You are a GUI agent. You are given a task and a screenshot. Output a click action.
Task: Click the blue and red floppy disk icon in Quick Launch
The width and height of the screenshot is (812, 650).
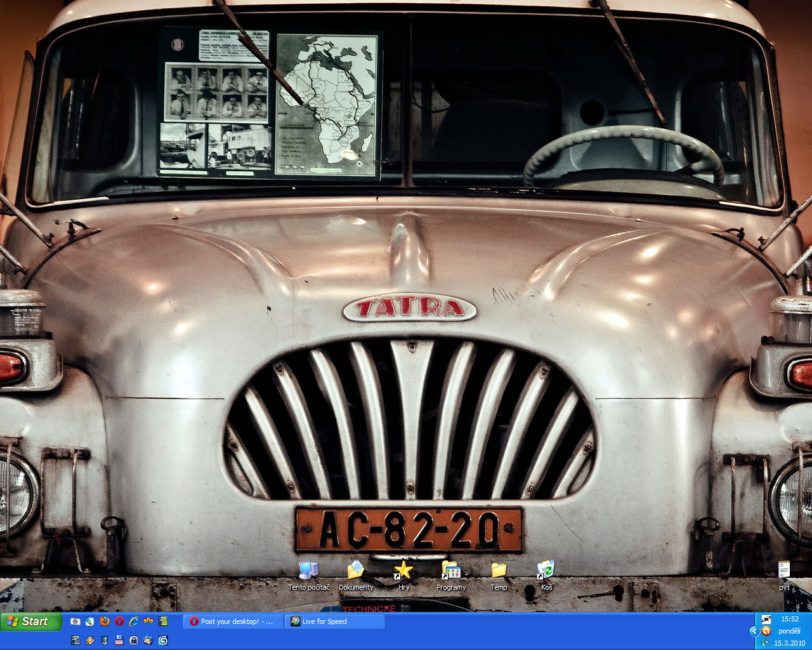[x=119, y=640]
